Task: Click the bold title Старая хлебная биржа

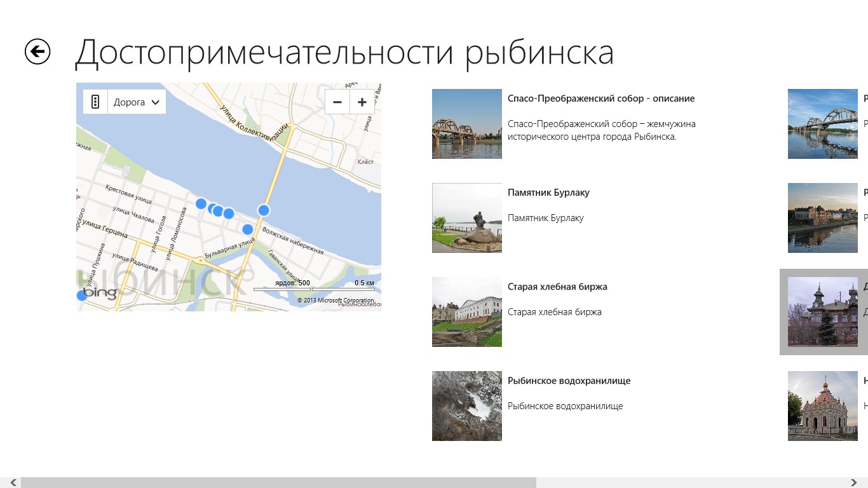Action: coord(557,287)
